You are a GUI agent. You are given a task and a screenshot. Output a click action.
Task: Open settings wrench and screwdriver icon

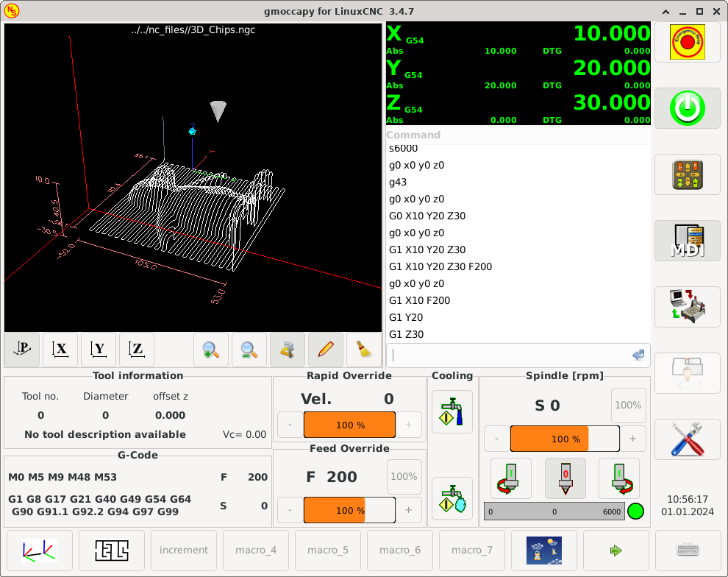[687, 439]
